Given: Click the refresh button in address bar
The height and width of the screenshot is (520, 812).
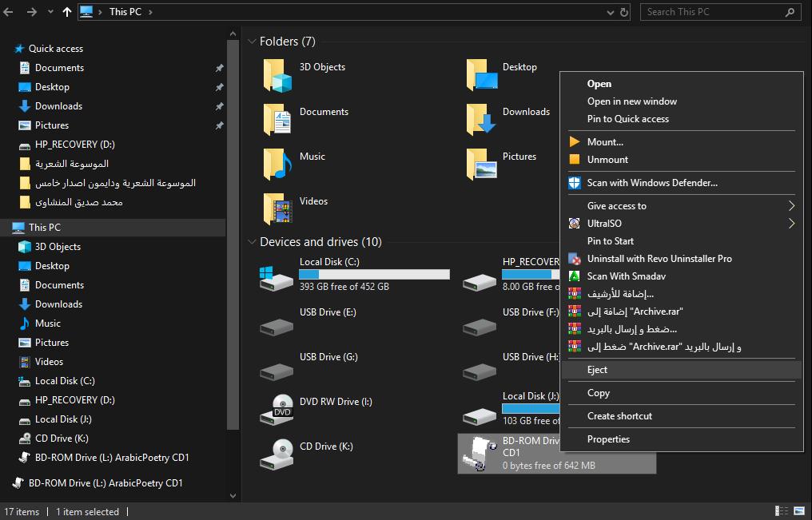Looking at the screenshot, I should pos(624,12).
